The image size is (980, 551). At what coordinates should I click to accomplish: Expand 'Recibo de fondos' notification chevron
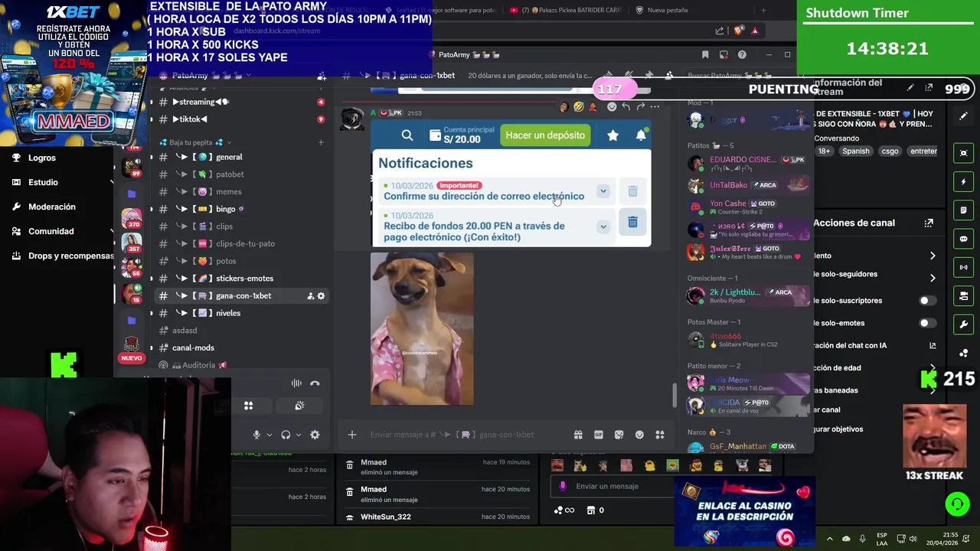603,227
